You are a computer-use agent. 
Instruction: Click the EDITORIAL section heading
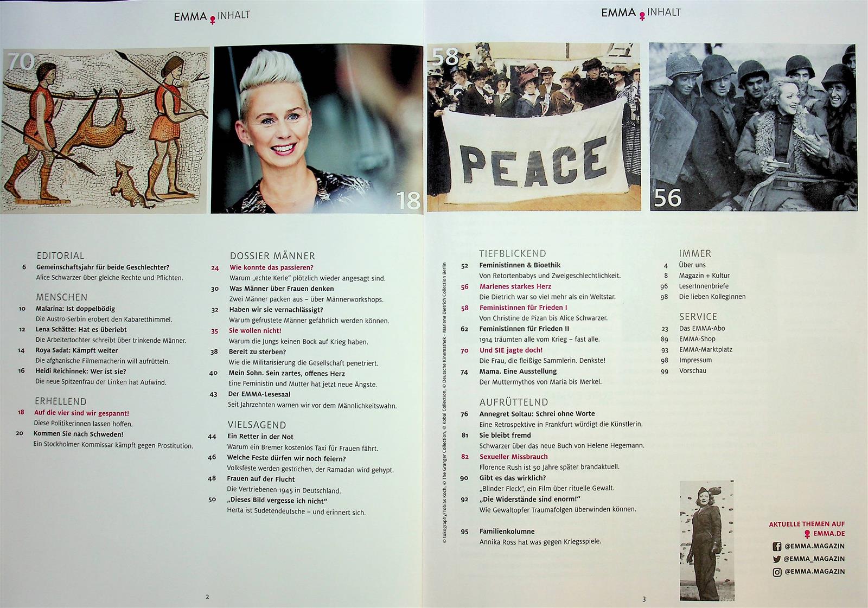point(60,255)
